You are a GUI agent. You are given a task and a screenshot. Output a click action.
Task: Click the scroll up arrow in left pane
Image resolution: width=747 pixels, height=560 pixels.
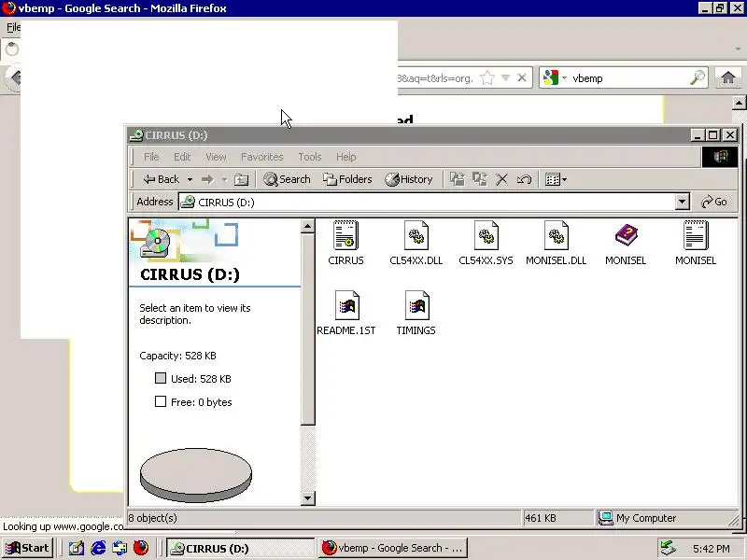(x=308, y=226)
